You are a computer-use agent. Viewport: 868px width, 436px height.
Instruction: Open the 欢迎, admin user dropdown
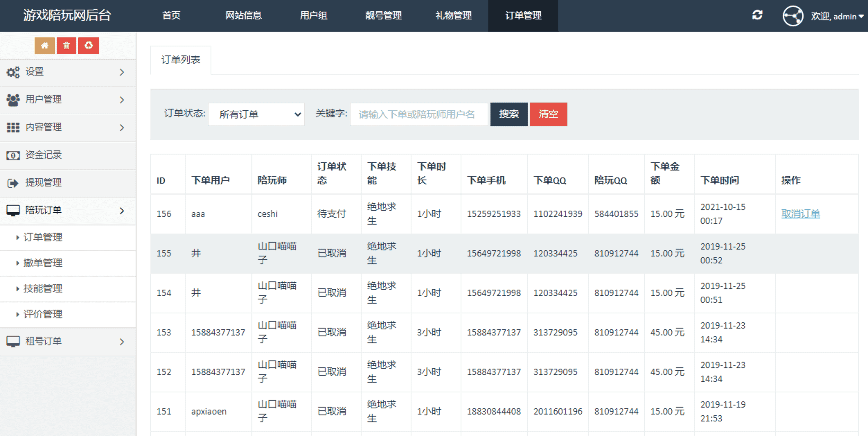pos(837,16)
